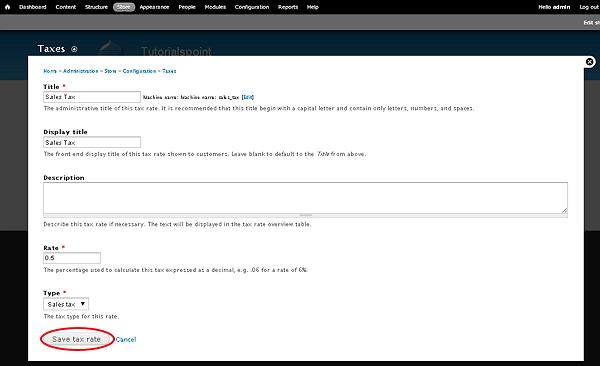Open the Store menu
This screenshot has height=366, width=600.
click(124, 7)
